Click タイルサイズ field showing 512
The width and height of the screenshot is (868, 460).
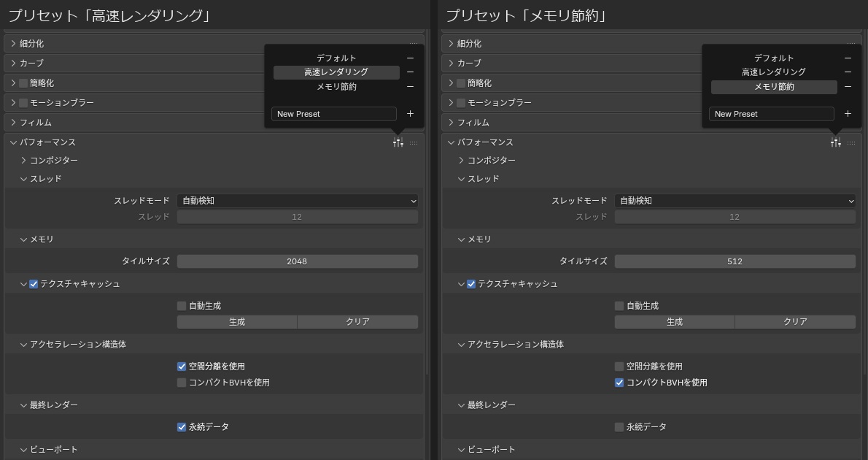(x=735, y=261)
